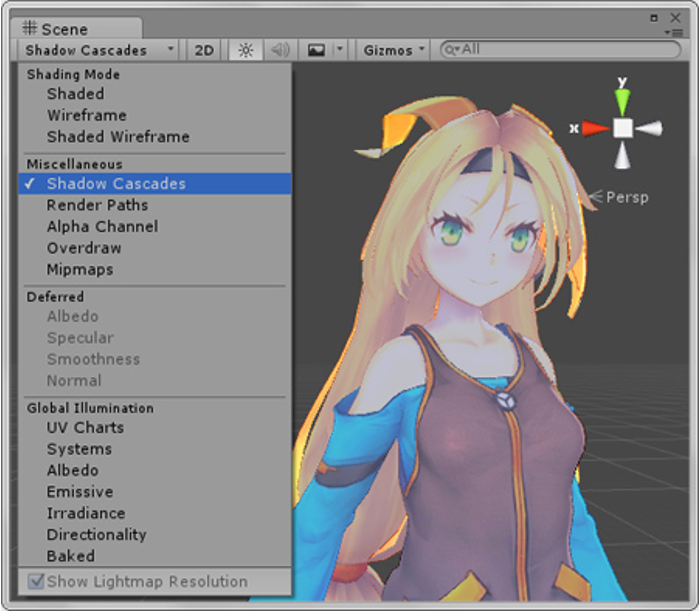Maximize the Scene window
Image resolution: width=700 pixels, height=612 pixels.
(654, 18)
